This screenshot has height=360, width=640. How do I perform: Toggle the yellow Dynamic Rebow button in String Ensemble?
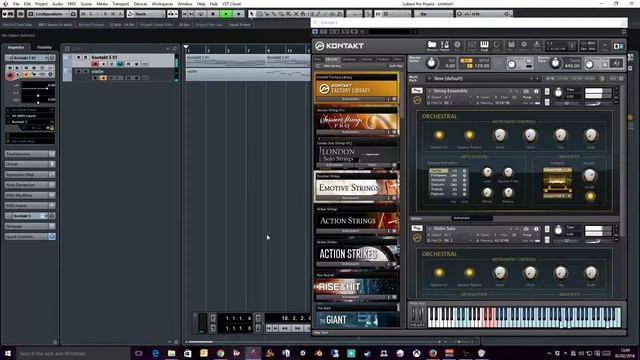pyautogui.click(x=469, y=135)
